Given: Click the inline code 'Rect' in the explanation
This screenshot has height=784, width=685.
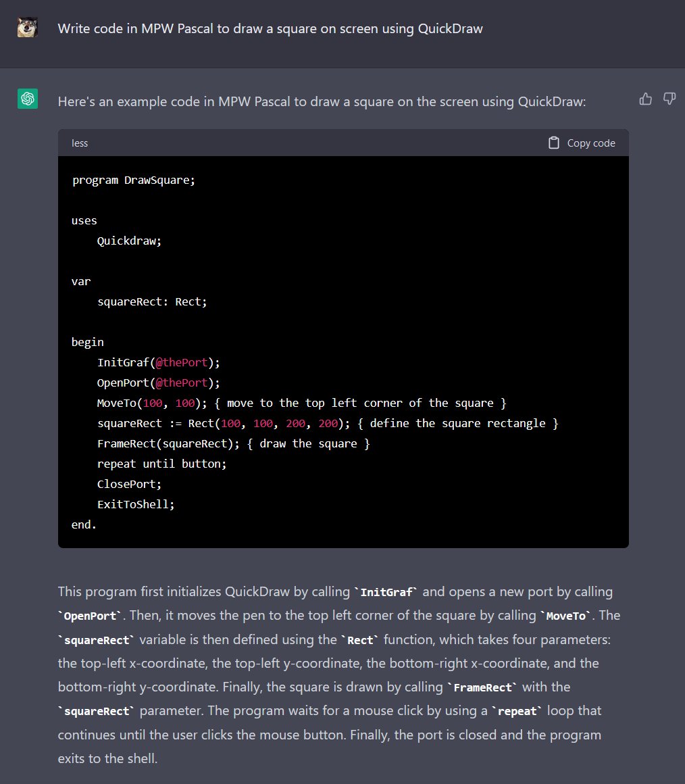Looking at the screenshot, I should pos(360,641).
